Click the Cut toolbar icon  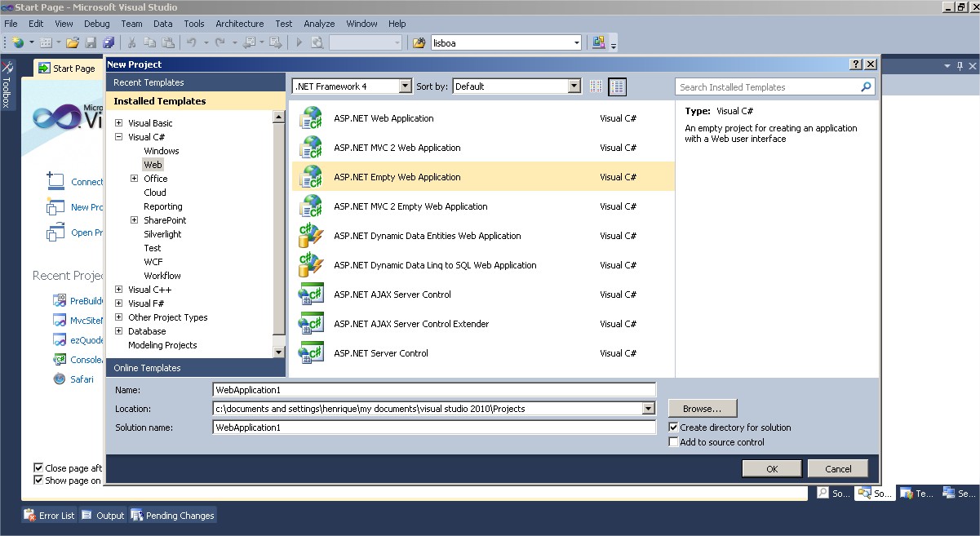[131, 42]
